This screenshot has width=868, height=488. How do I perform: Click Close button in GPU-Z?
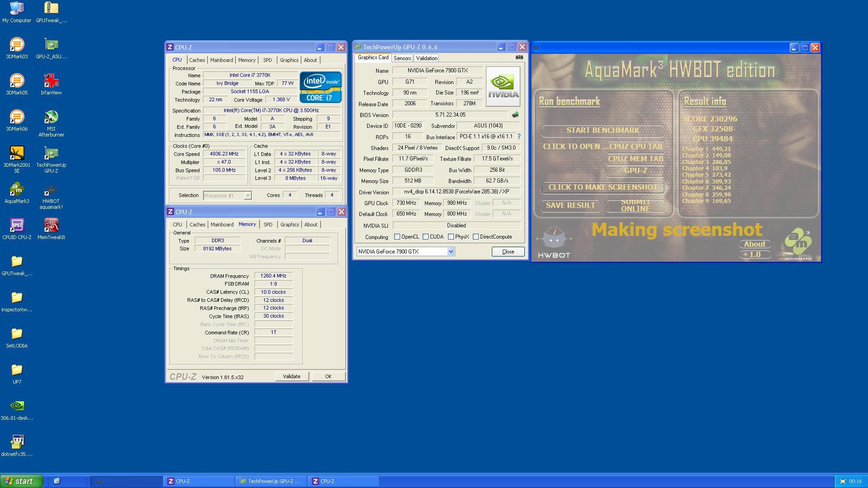click(x=508, y=252)
